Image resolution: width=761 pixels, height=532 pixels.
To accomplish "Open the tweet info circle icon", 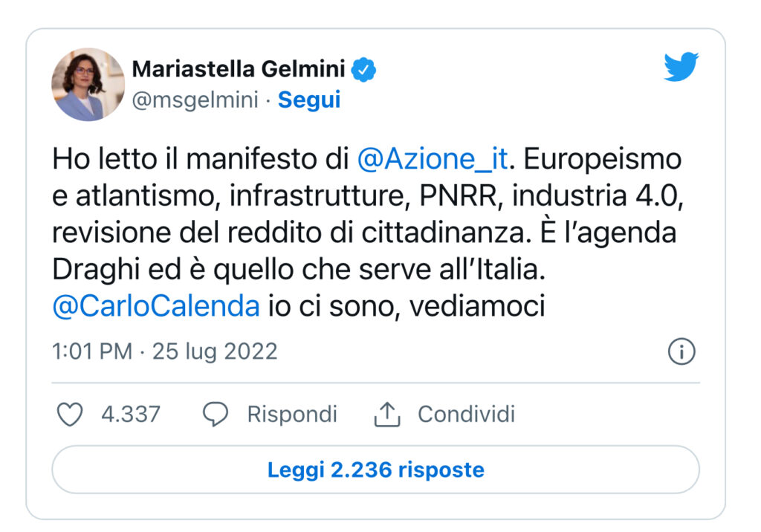I will coord(681,351).
